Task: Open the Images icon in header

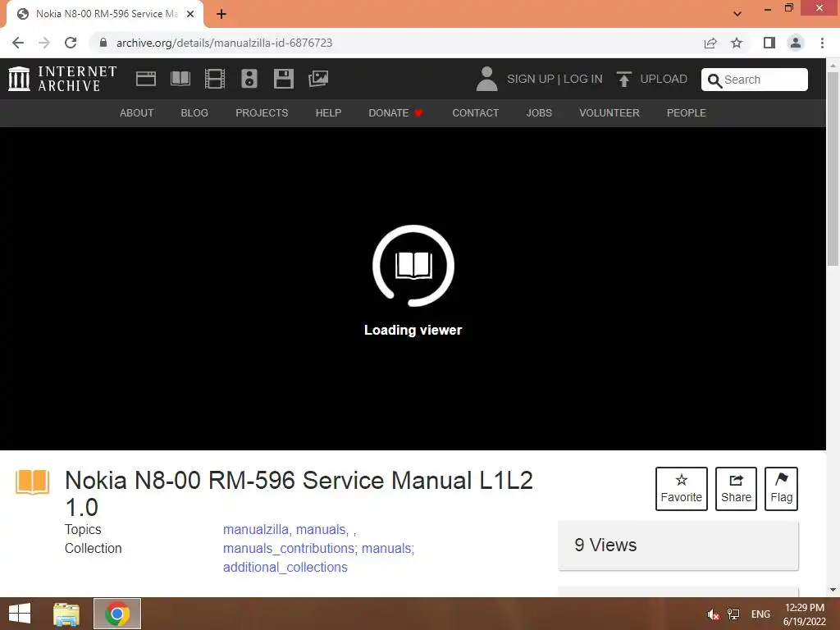Action: [318, 79]
